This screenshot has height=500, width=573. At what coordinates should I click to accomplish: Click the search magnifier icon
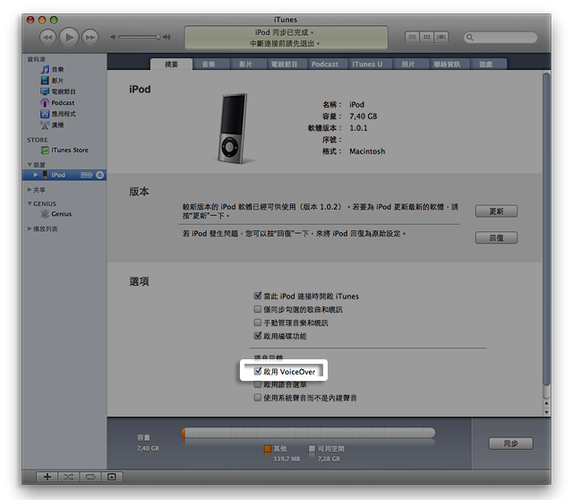click(x=470, y=37)
